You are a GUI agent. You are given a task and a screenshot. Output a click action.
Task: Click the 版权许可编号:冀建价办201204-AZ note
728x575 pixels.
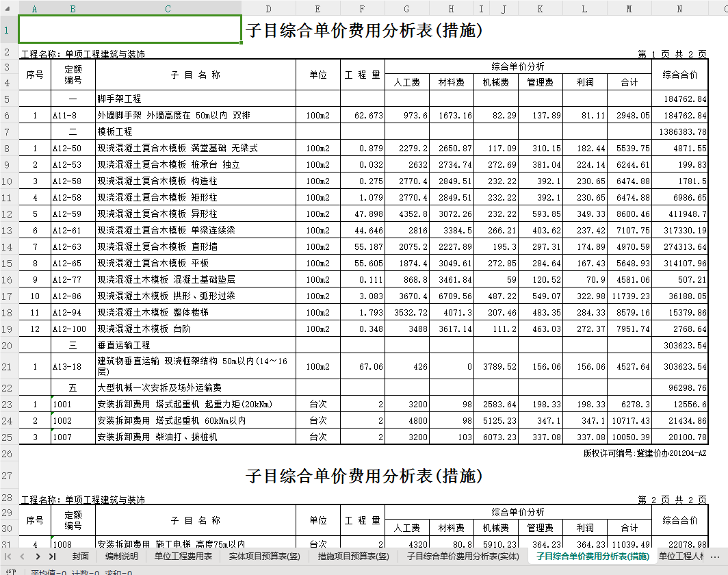[x=645, y=453]
